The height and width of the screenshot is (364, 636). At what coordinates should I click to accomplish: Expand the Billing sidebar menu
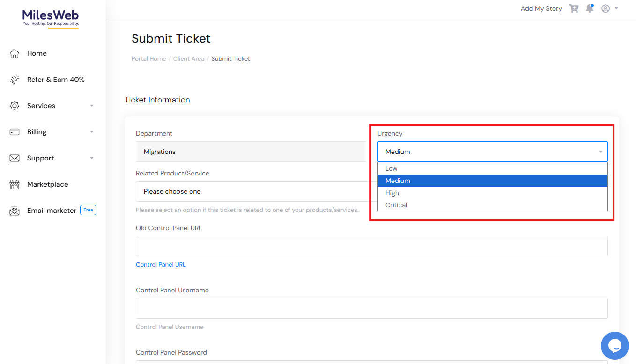pos(52,132)
